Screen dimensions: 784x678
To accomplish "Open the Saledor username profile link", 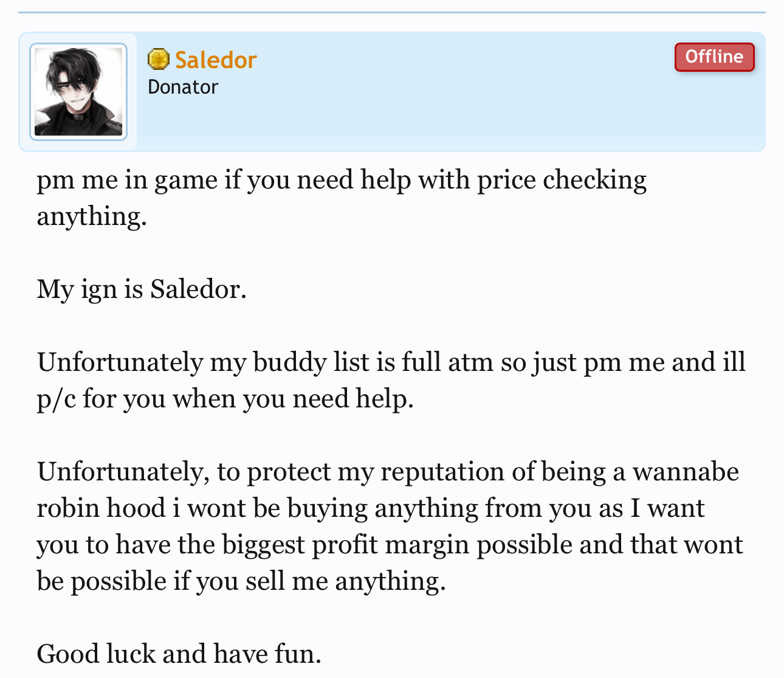I will pyautogui.click(x=216, y=60).
